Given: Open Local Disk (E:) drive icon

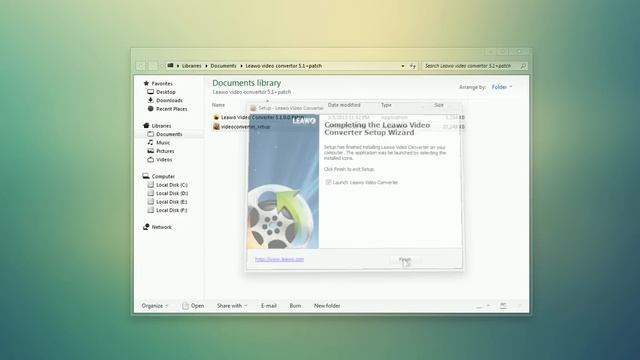Looking at the screenshot, I should tap(151, 202).
